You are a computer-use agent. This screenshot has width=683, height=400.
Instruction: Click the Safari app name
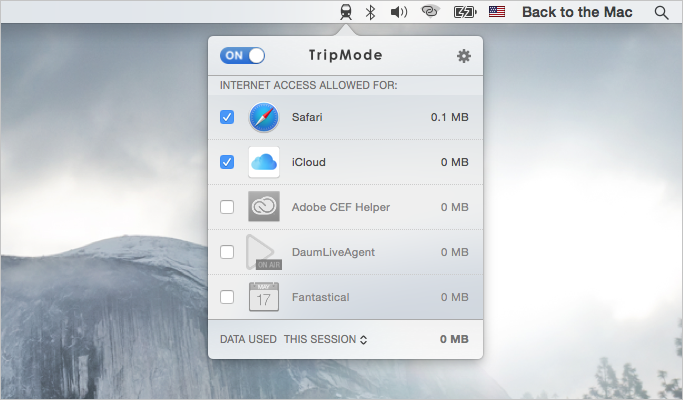point(307,117)
